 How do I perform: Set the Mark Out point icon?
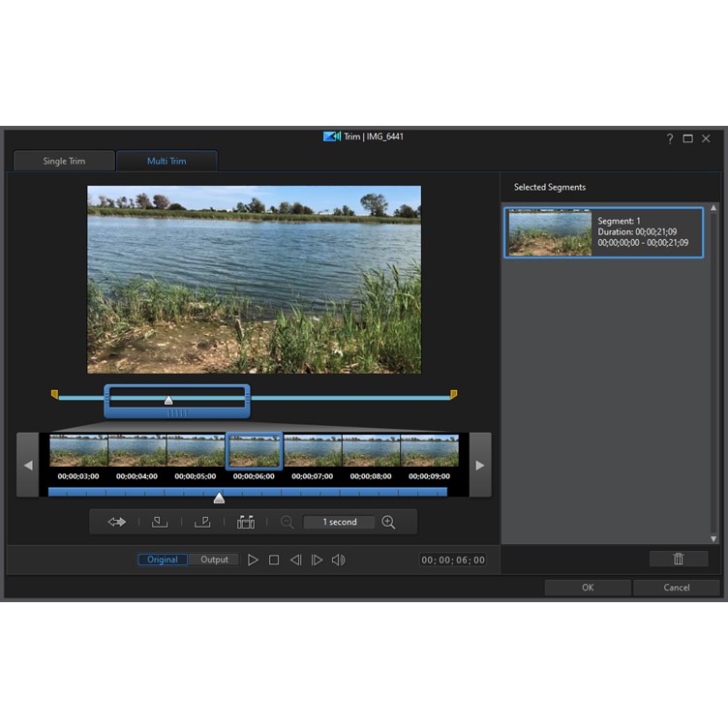tap(202, 522)
